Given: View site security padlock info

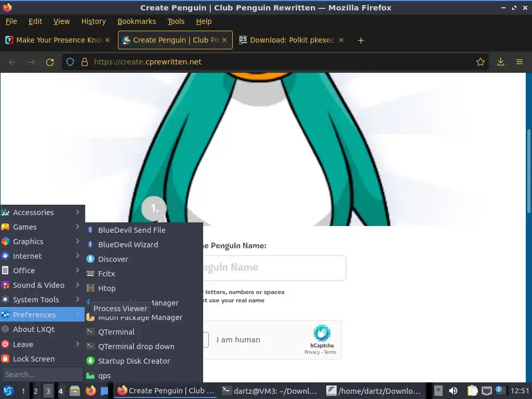Looking at the screenshot, I should [x=85, y=62].
